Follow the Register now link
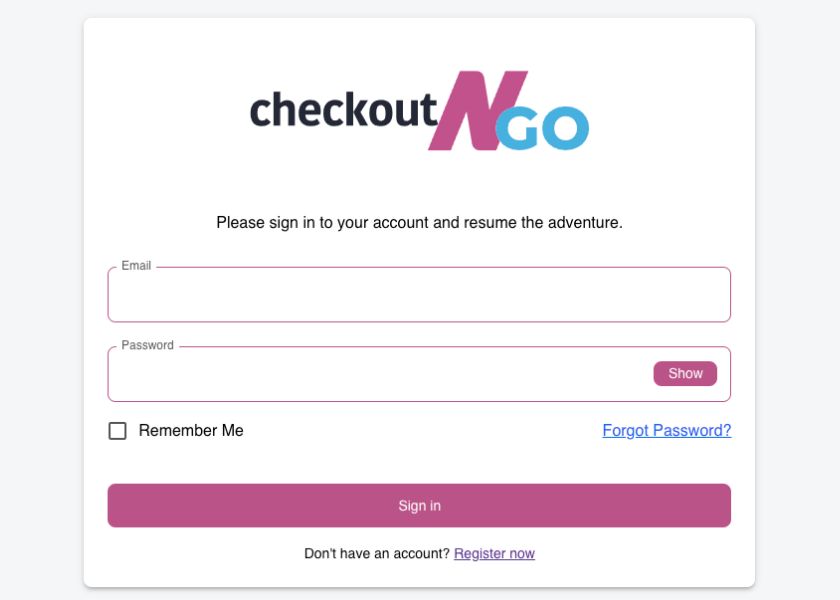The height and width of the screenshot is (600, 840). click(x=494, y=554)
